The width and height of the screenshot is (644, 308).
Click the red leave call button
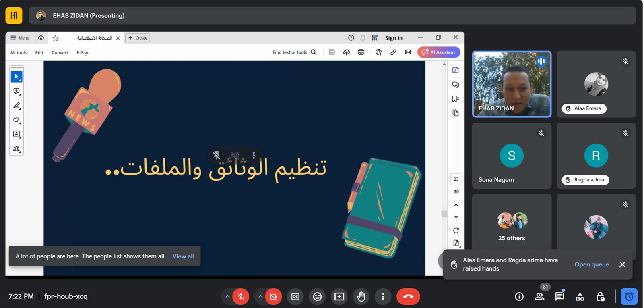(408, 297)
